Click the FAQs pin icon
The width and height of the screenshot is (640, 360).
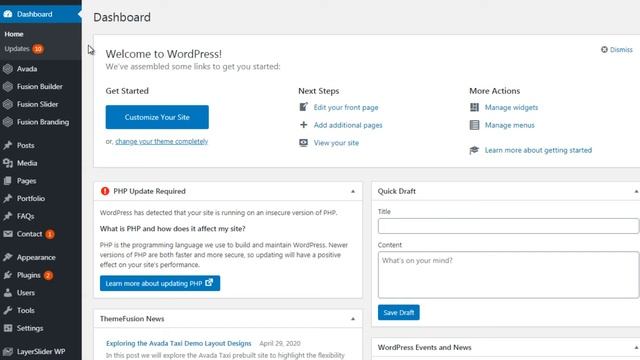click(x=8, y=216)
